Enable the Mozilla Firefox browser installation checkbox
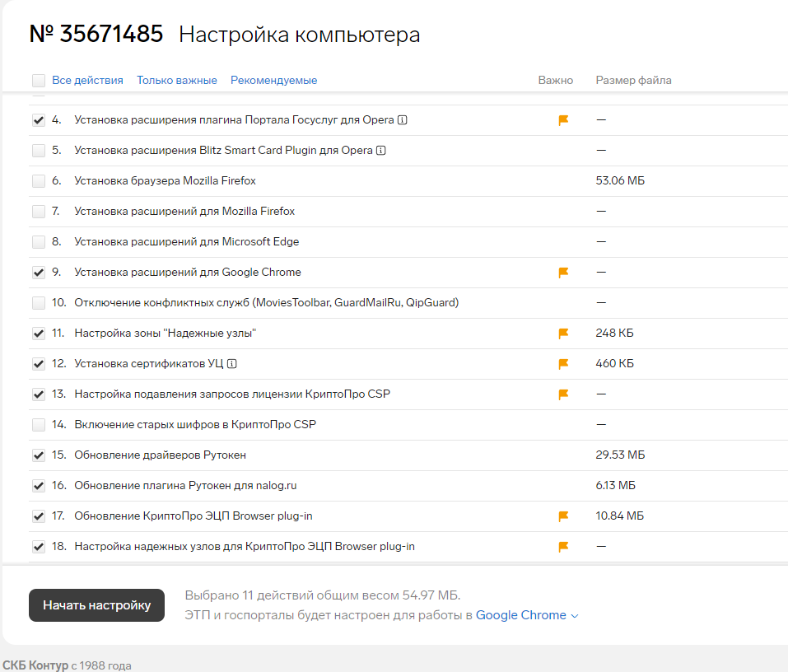 (38, 180)
